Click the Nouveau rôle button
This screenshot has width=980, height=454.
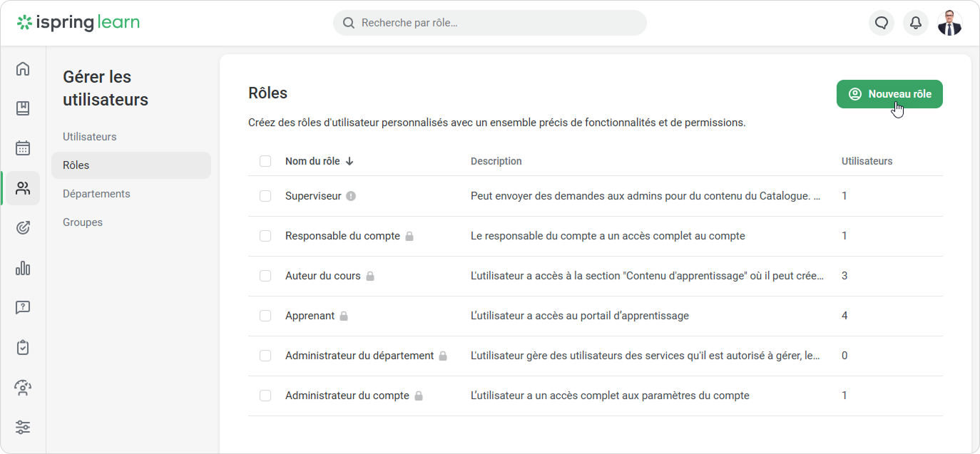pyautogui.click(x=889, y=94)
